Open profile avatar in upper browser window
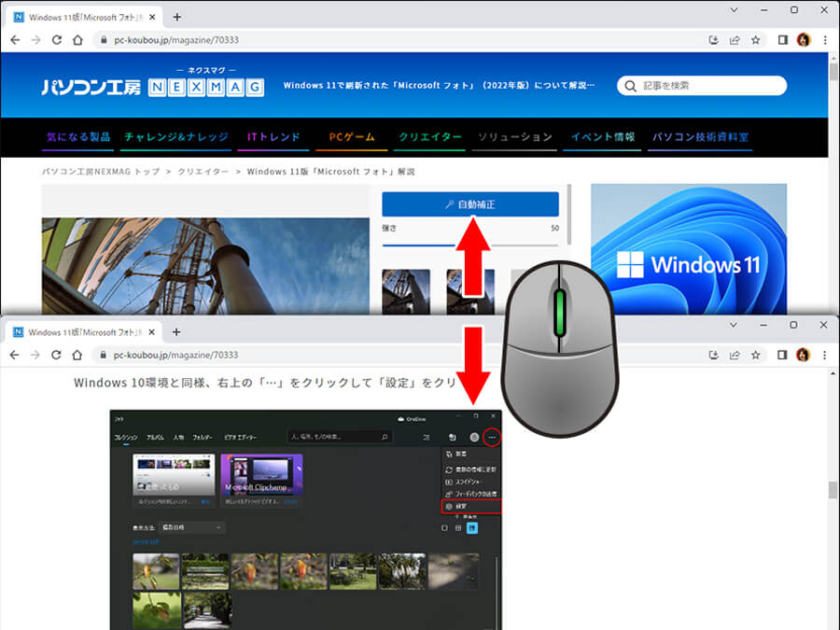840x630 pixels. [804, 39]
